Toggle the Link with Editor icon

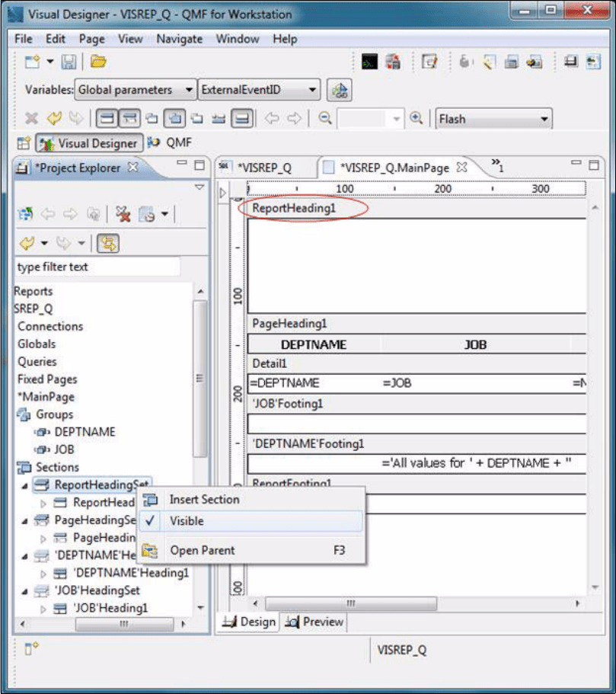[108, 243]
